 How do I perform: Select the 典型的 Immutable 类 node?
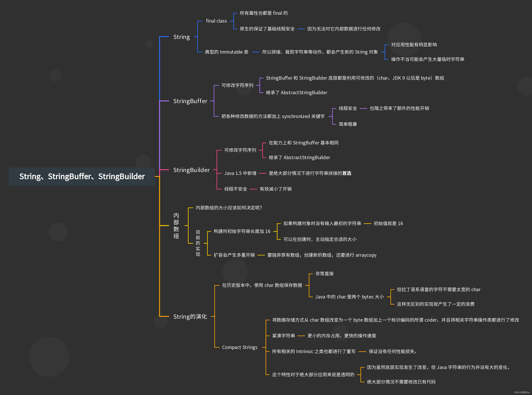click(x=226, y=52)
